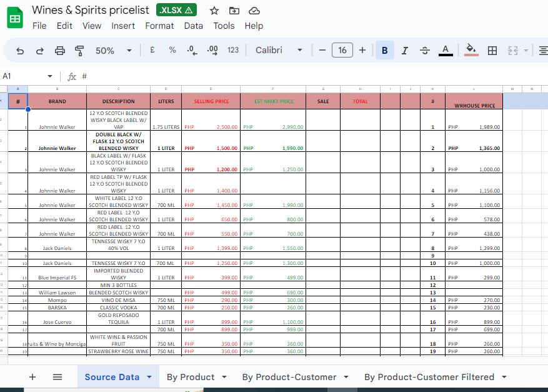548x392 pixels.
Task: Open the File menu
Action: pos(39,26)
